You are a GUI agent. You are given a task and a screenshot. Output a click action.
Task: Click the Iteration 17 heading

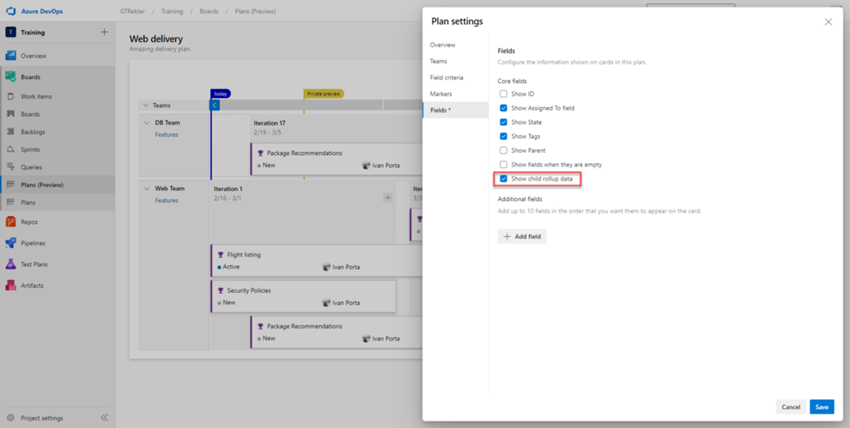[x=269, y=124]
